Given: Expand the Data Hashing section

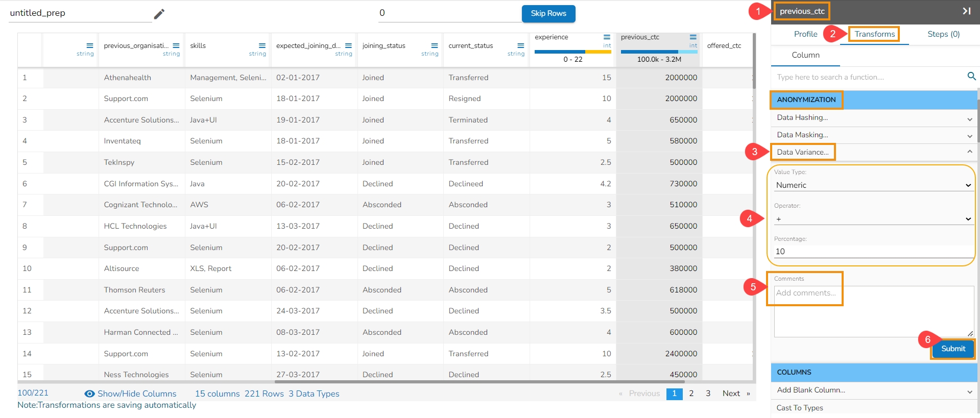Looking at the screenshot, I should point(873,118).
